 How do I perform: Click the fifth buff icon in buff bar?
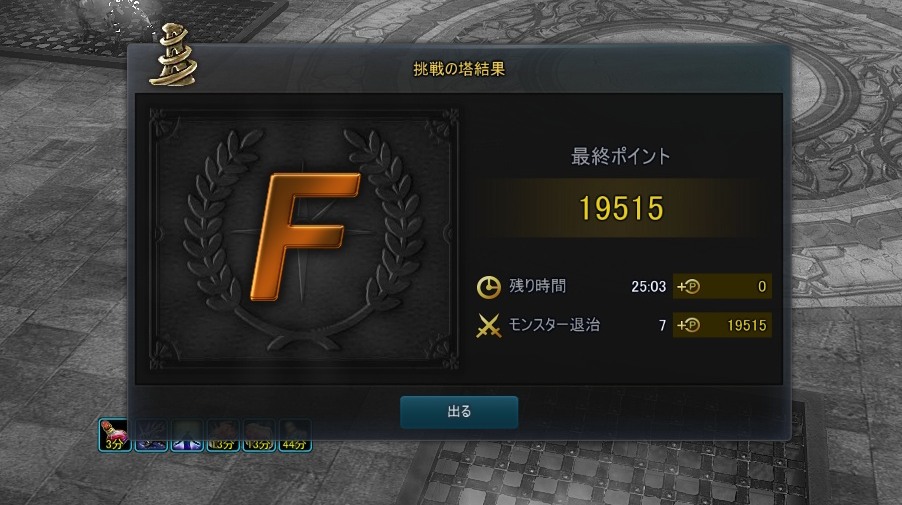259,435
